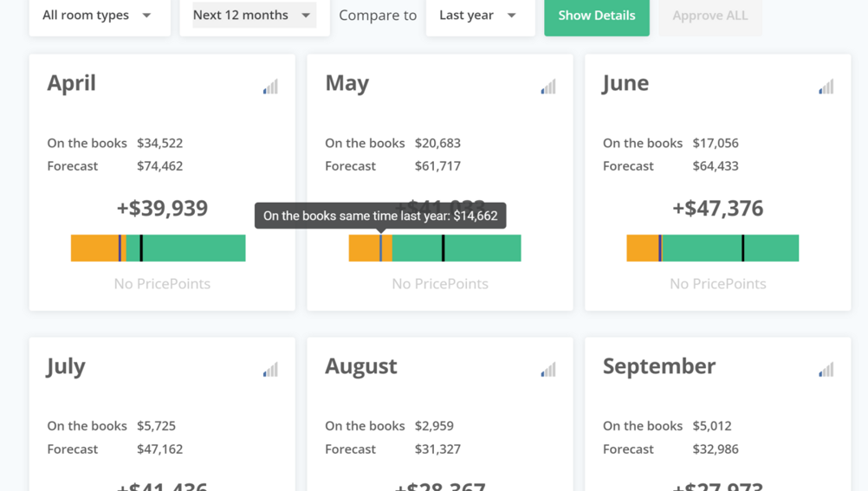This screenshot has width=868, height=491.
Task: Open the Last year comparison dropdown
Action: pos(479,16)
